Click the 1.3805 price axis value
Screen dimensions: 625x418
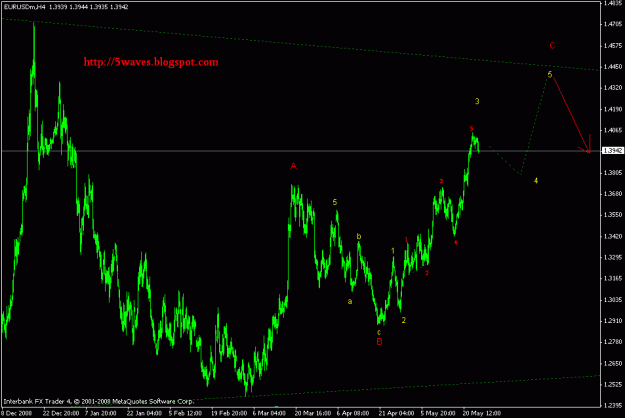pos(613,173)
